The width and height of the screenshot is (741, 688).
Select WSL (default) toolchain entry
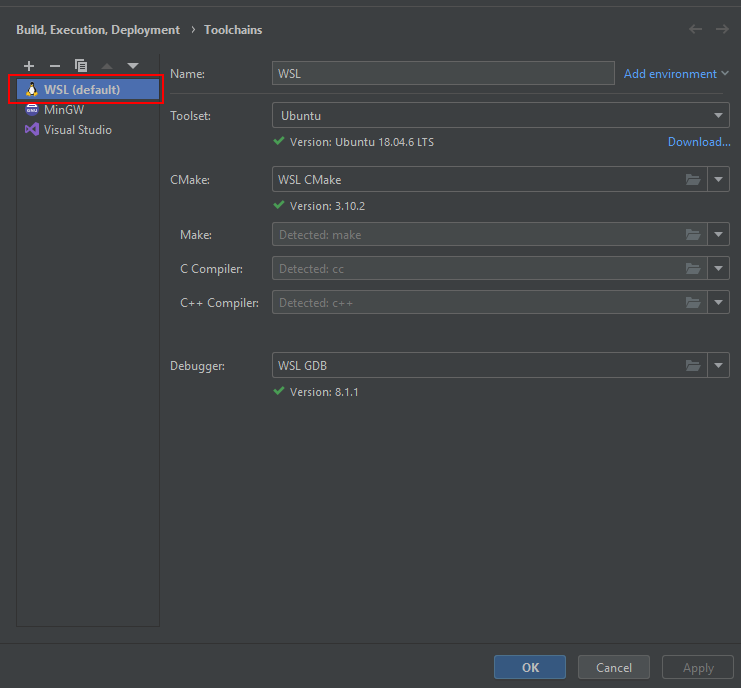pos(81,90)
